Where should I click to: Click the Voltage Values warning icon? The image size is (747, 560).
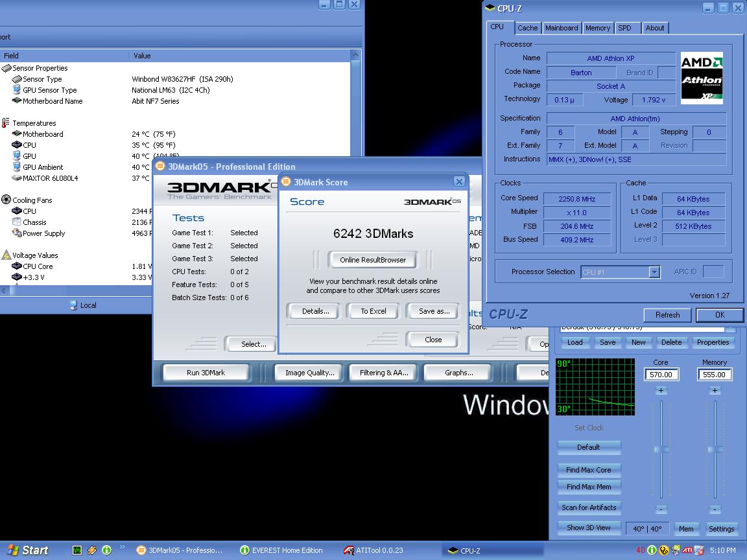pyautogui.click(x=6, y=255)
